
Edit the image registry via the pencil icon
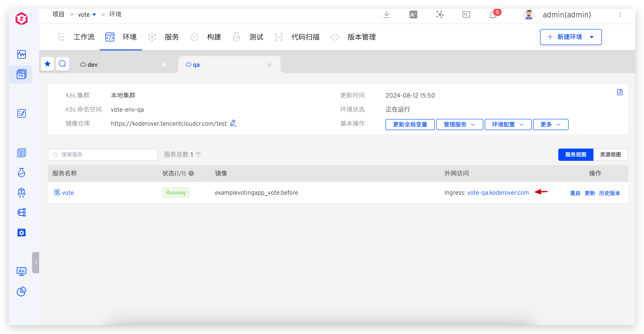[x=233, y=123]
